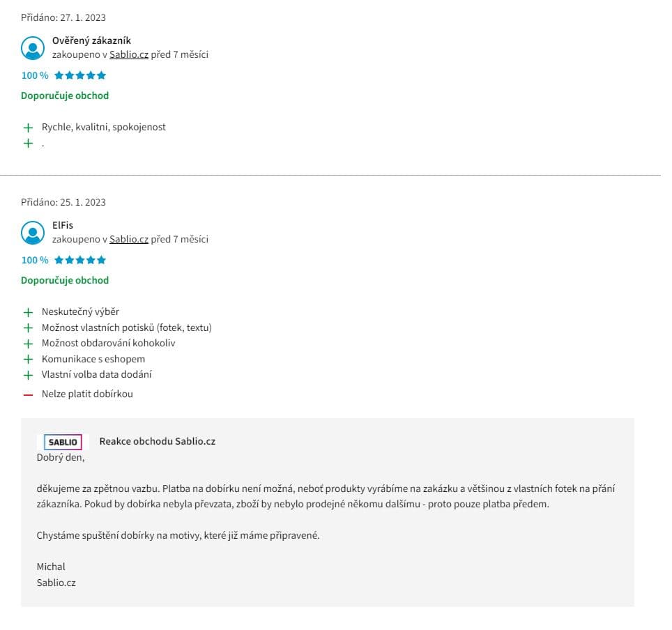Click the avatar icon of Ověřený zákazník
This screenshot has height=630, width=672.
point(33,47)
